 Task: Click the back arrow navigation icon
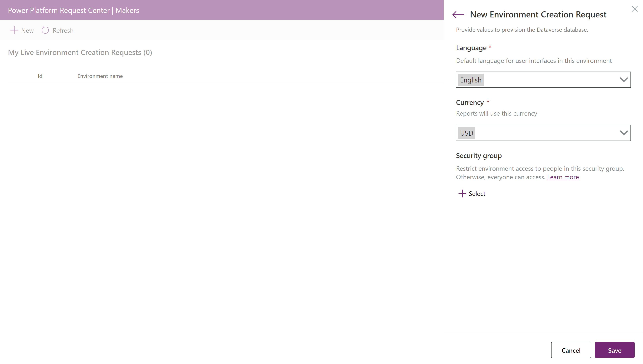[x=458, y=14]
